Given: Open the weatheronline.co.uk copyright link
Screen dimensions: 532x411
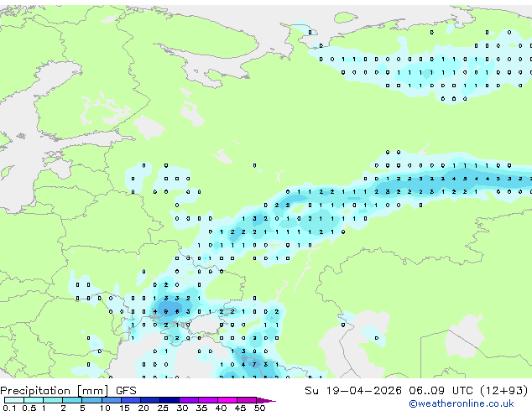Looking at the screenshot, I should click(x=462, y=403).
